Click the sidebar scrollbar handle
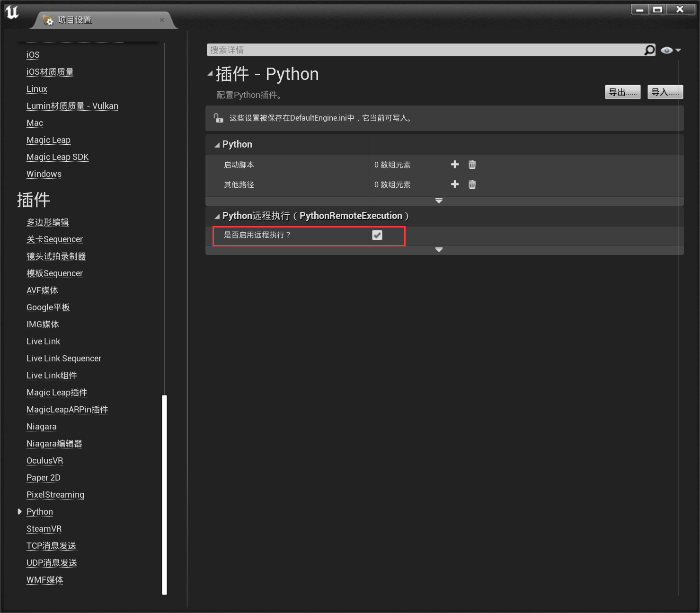The image size is (700, 613). click(x=164, y=494)
